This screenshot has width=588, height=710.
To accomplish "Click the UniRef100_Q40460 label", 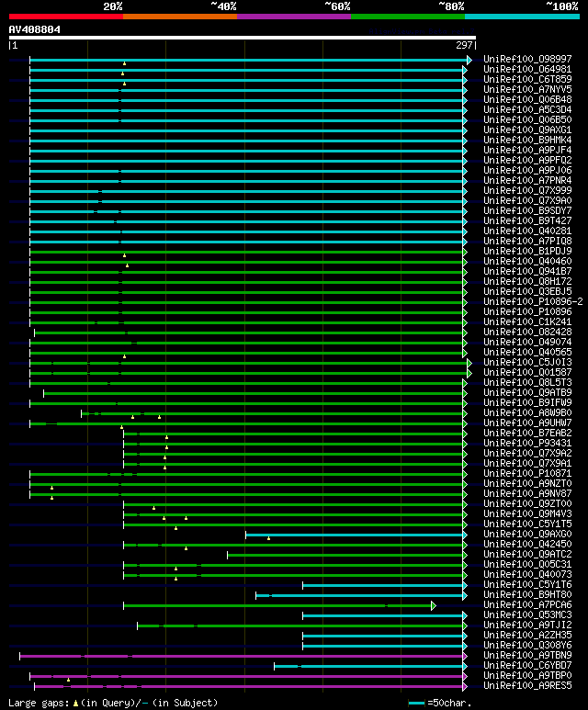I will 527,261.
